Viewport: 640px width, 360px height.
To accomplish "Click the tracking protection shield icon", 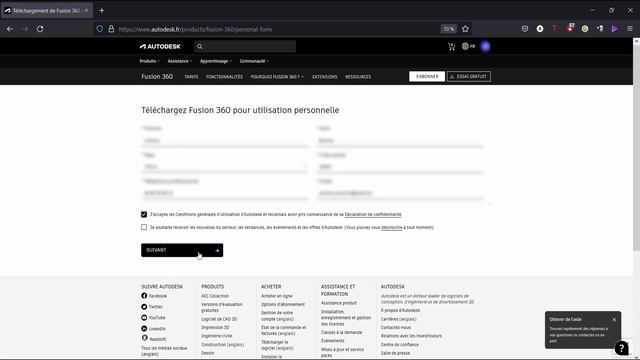I will [100, 29].
